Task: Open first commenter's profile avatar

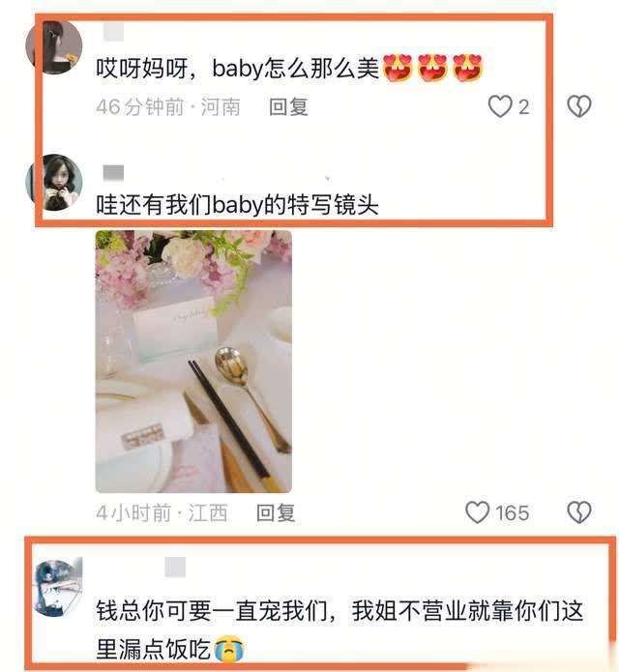Action: pyautogui.click(x=54, y=47)
